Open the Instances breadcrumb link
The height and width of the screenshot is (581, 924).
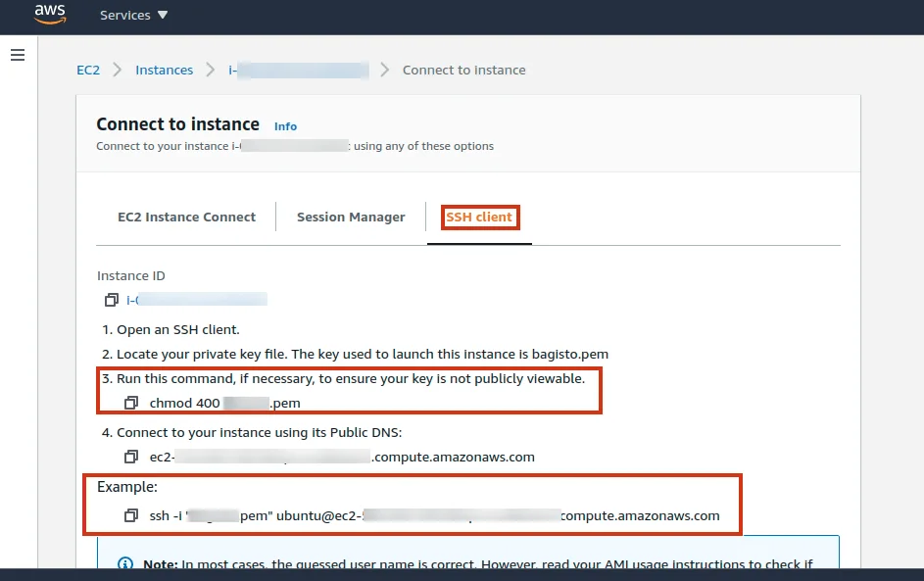(x=164, y=70)
